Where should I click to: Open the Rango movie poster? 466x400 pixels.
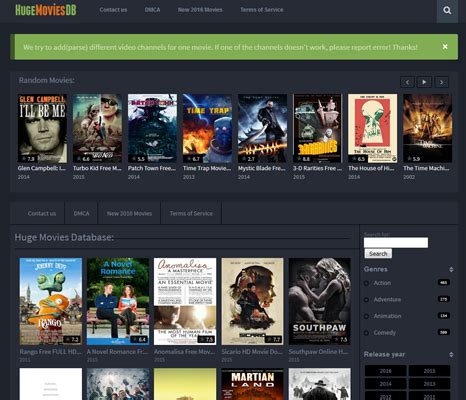pos(51,301)
